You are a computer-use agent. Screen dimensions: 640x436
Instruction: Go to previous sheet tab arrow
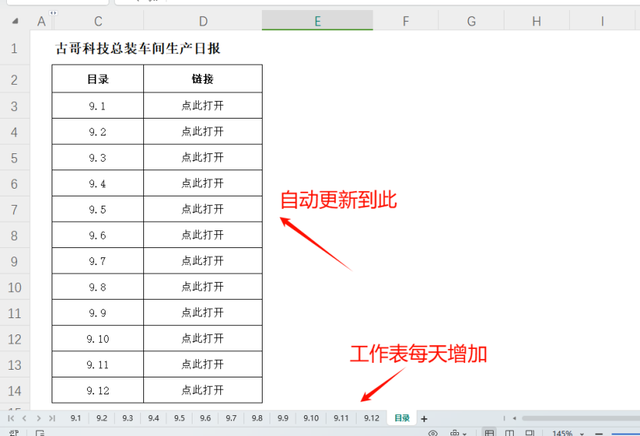(x=24, y=418)
